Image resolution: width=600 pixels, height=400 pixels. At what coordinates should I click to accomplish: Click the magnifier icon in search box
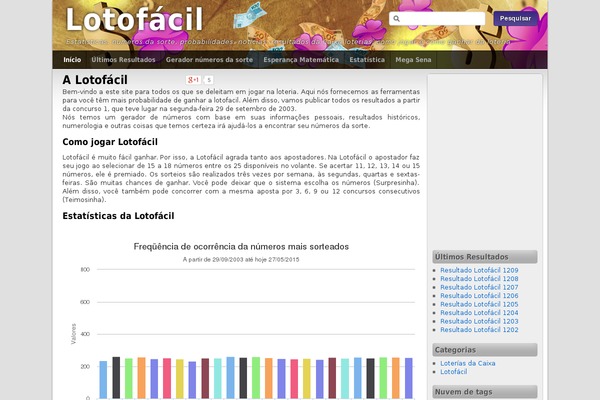396,18
